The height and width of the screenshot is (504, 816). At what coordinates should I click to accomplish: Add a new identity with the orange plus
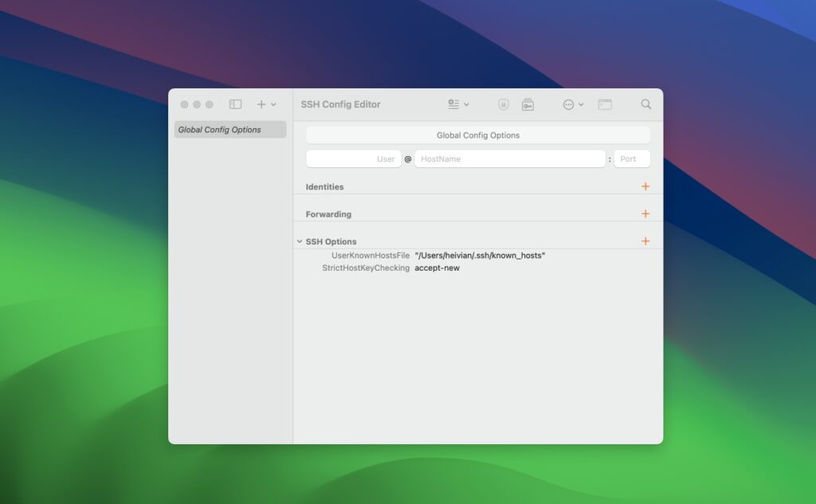[645, 186]
